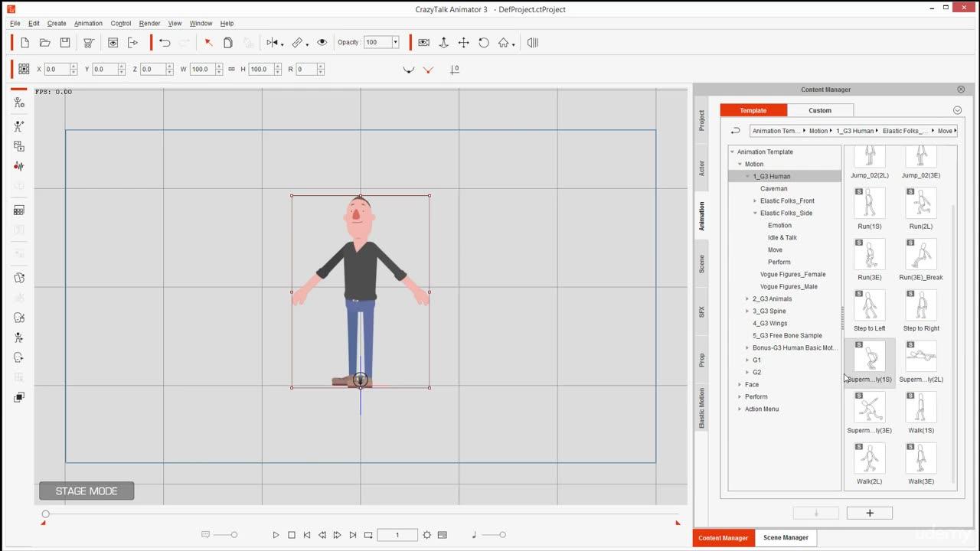Save the project with the floppy disk icon
Image resolution: width=980 pixels, height=551 pixels.
coord(65,43)
